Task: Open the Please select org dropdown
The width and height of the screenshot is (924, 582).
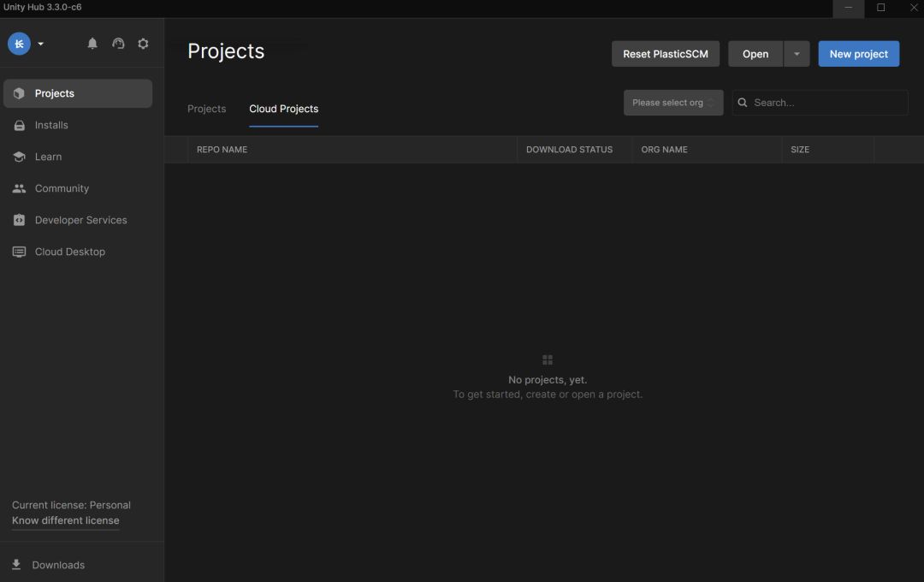Action: (x=673, y=103)
